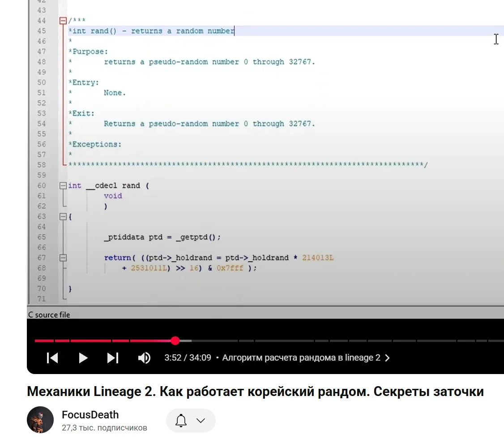Click the '*Entry:' comment line
This screenshot has height=439, width=504.
[x=84, y=82]
